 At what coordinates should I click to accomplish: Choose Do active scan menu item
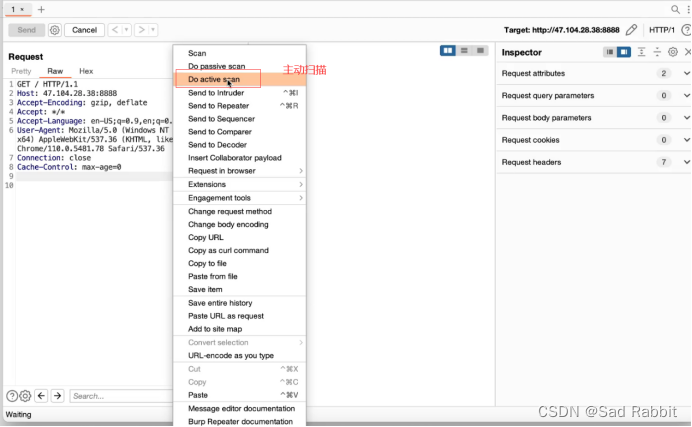(240, 79)
